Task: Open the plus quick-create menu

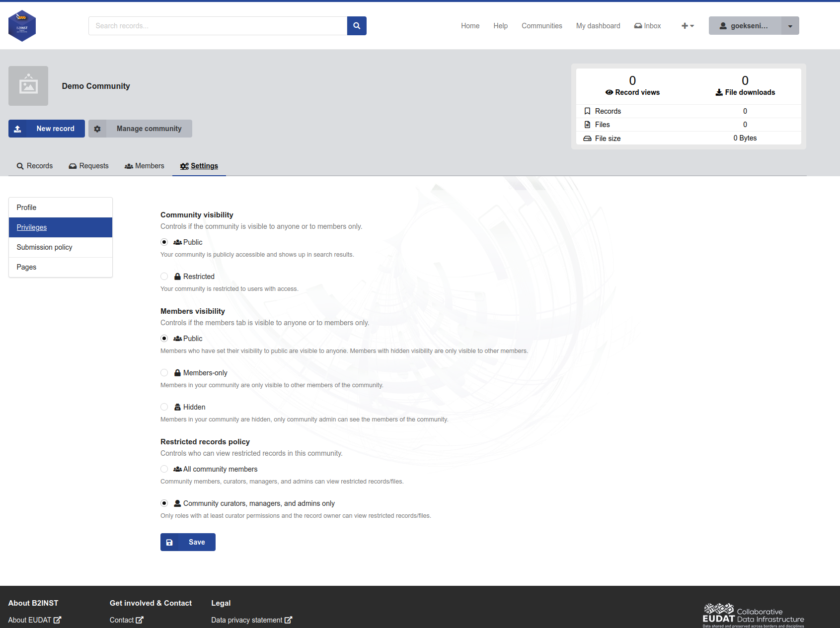Action: 687,26
